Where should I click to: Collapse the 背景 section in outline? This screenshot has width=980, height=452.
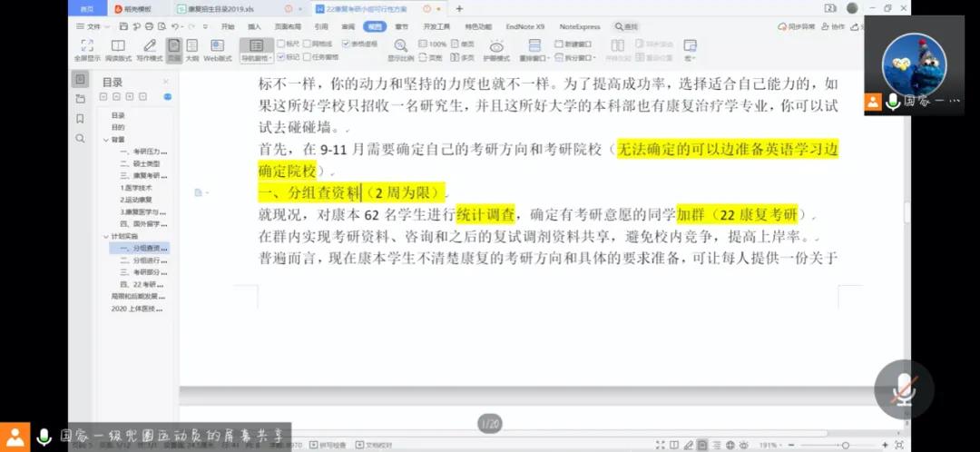pos(104,140)
